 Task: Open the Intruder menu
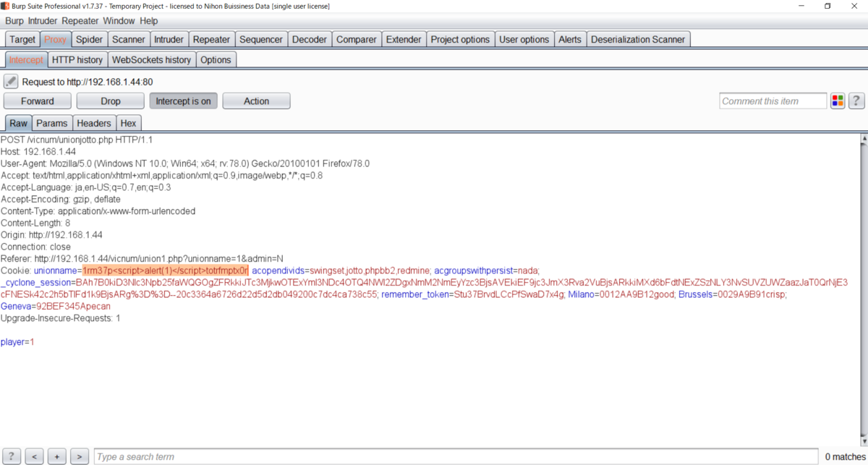(x=43, y=21)
